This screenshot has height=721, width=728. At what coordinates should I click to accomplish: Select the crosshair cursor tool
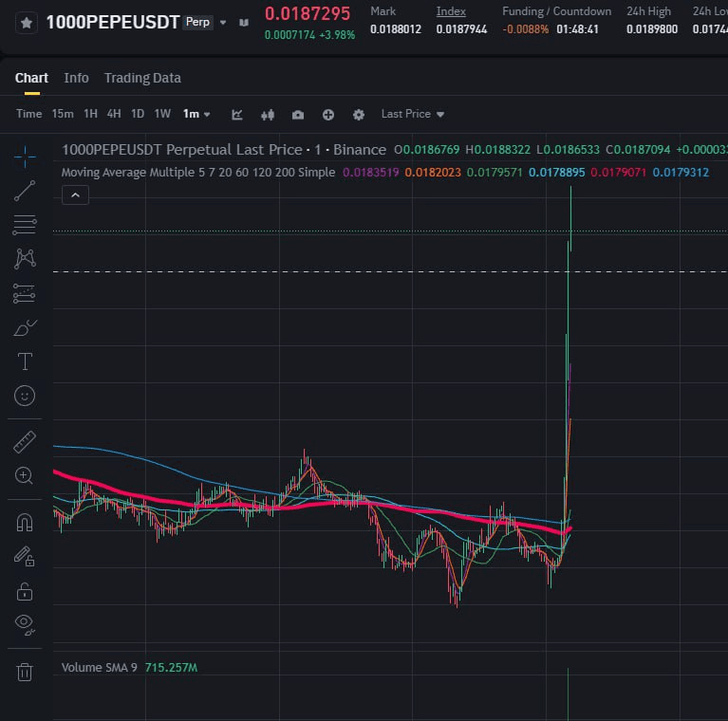(25, 156)
